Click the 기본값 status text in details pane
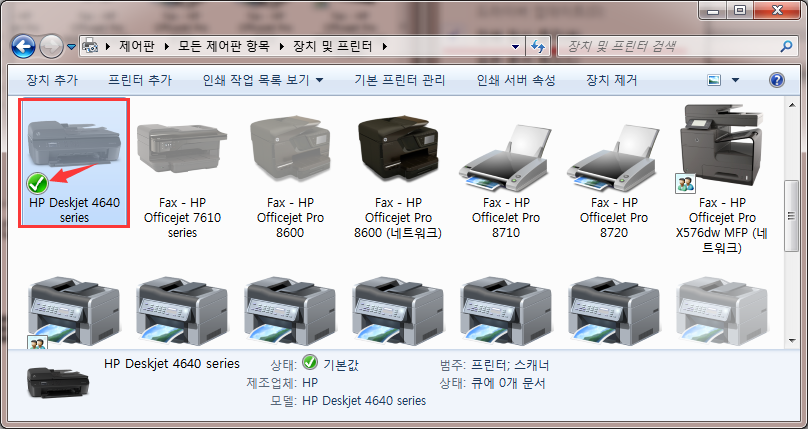The width and height of the screenshot is (808, 429). tap(341, 365)
